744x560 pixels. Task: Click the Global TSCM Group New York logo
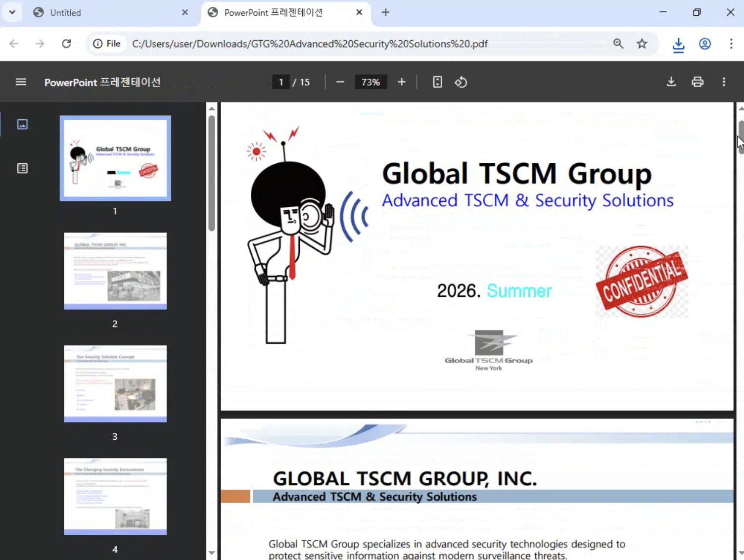click(489, 350)
